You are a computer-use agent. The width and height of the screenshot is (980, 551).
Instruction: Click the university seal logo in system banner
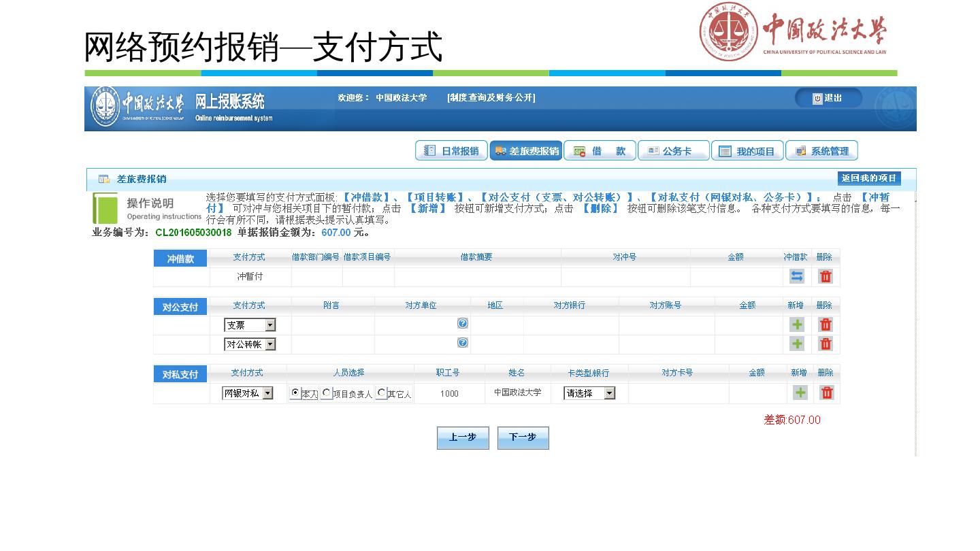click(x=105, y=107)
